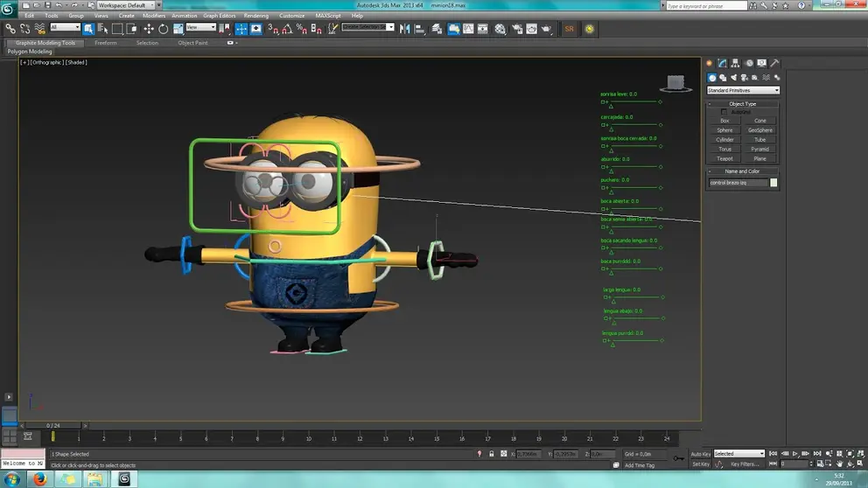Select the Move tool
The height and width of the screenshot is (488, 868).
pos(149,28)
